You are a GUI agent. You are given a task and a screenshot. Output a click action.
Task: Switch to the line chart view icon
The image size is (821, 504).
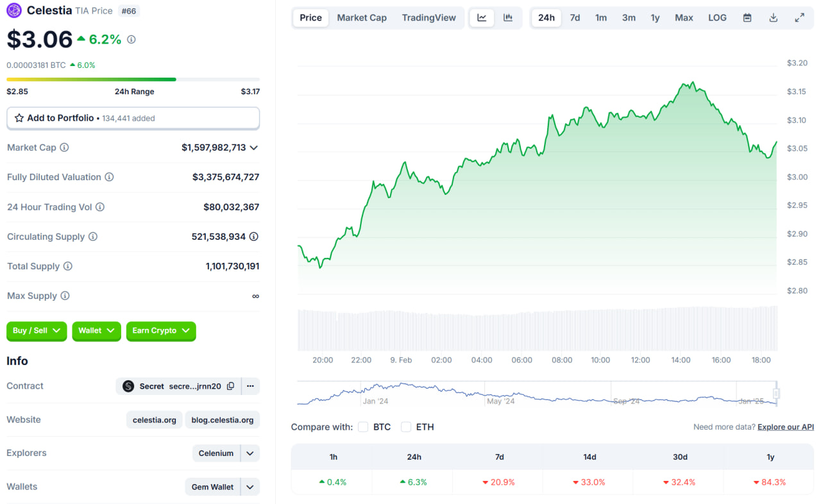point(482,18)
